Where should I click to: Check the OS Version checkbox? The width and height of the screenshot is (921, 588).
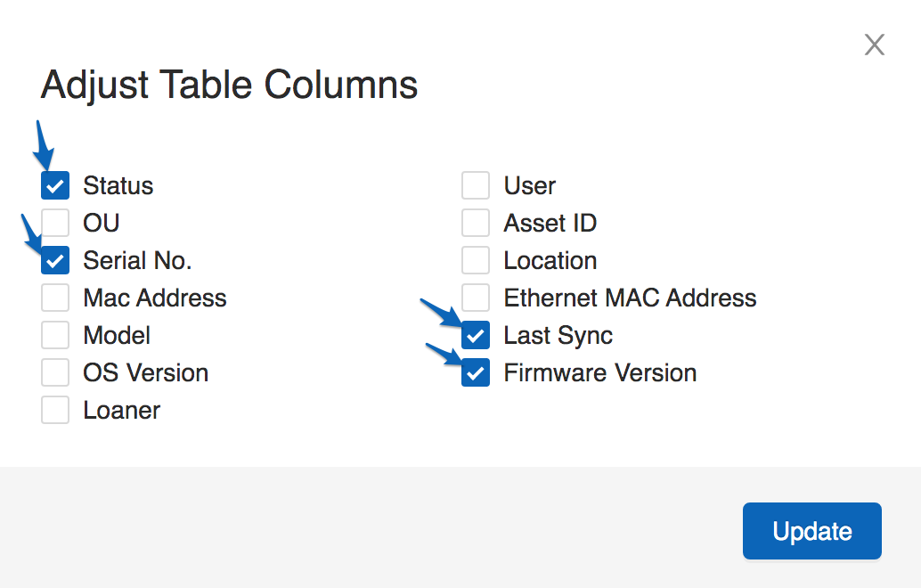pyautogui.click(x=55, y=373)
